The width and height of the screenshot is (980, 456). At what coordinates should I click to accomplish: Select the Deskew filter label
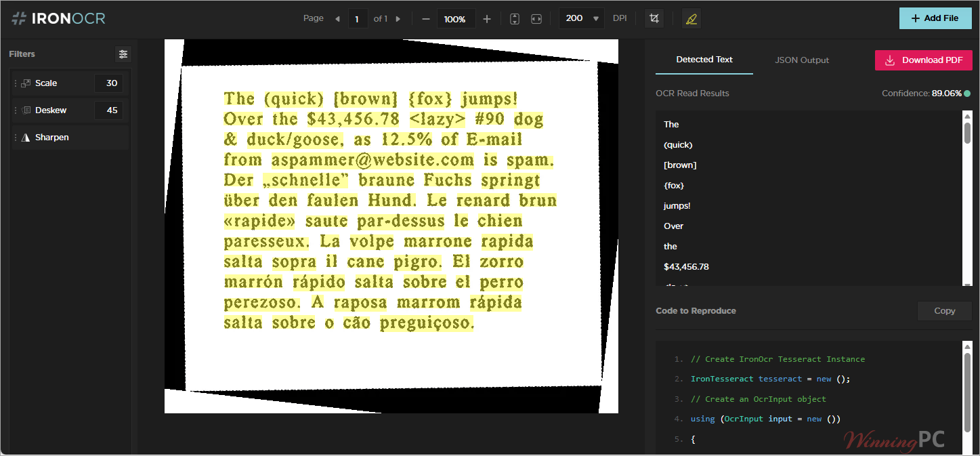[51, 110]
